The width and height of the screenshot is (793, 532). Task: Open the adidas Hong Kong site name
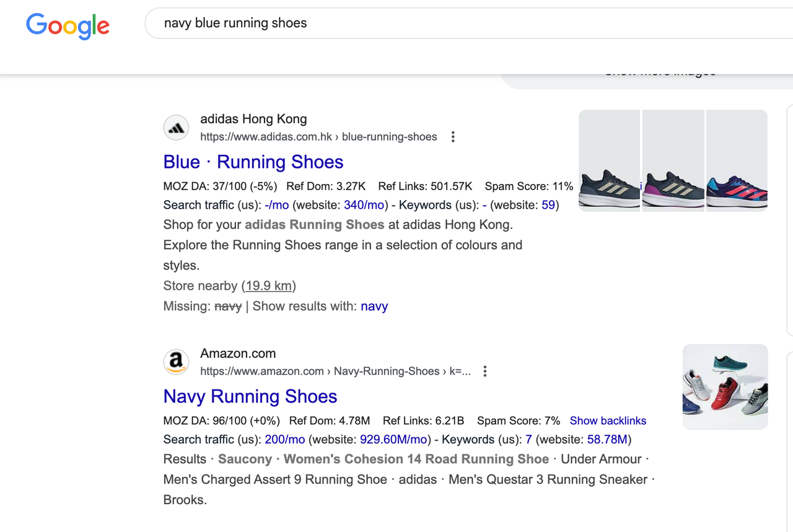(x=253, y=119)
